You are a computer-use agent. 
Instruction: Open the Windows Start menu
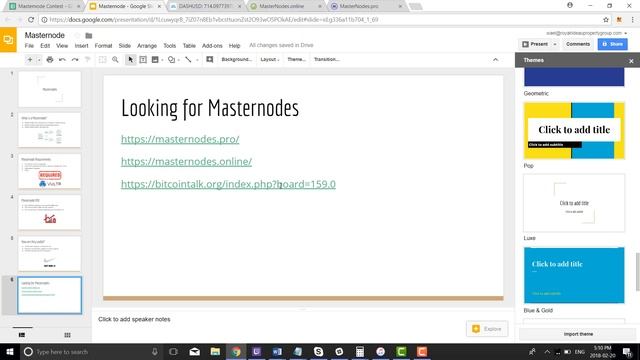(10, 351)
